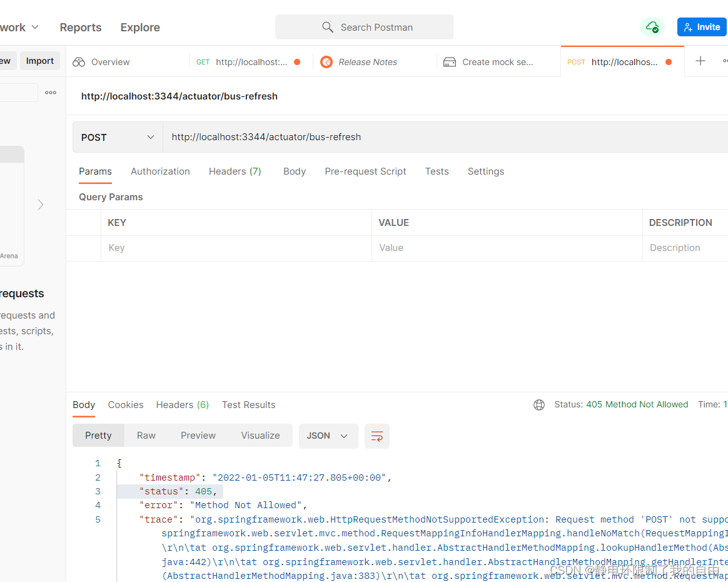Open the Reports menu
The image size is (728, 582).
[81, 28]
